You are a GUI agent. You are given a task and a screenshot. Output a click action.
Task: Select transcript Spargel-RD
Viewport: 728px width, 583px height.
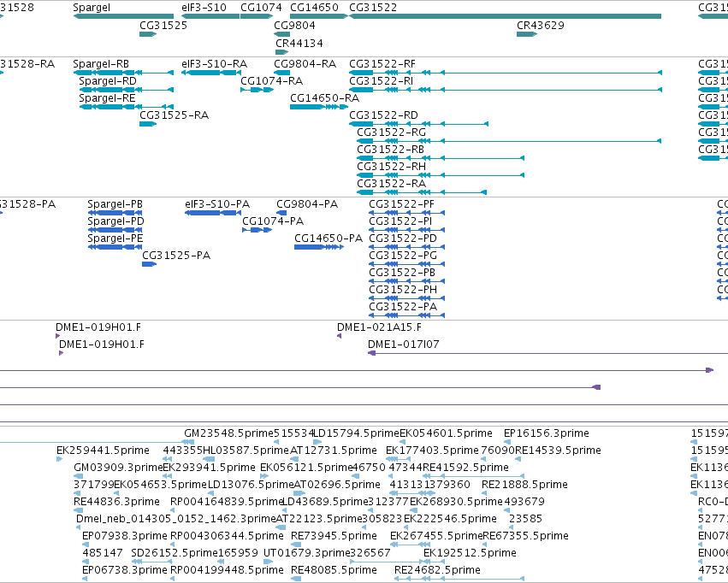point(108,81)
